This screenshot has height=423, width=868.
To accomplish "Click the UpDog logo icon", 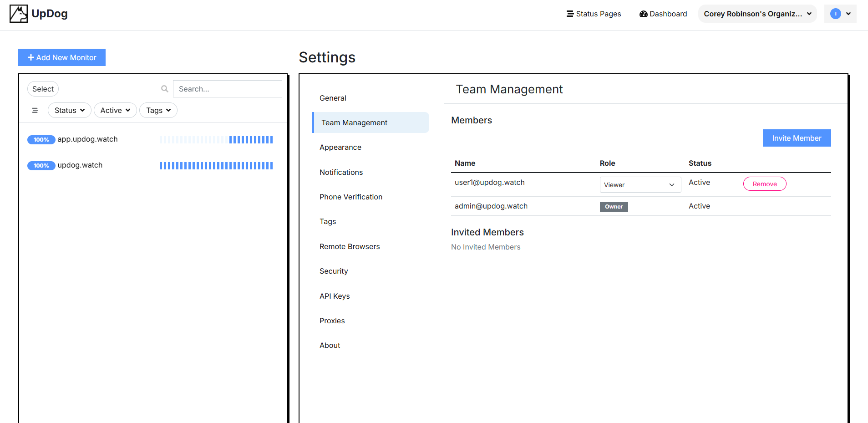I will point(18,14).
